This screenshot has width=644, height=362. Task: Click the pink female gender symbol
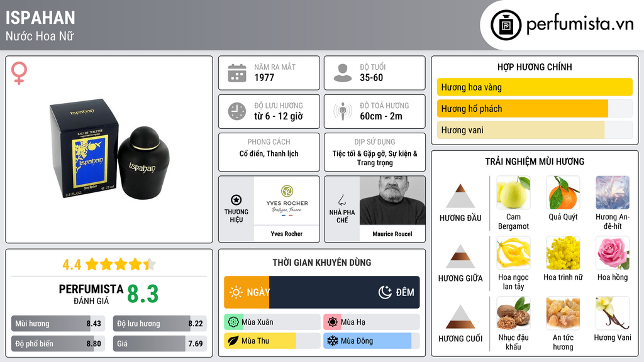tap(19, 73)
